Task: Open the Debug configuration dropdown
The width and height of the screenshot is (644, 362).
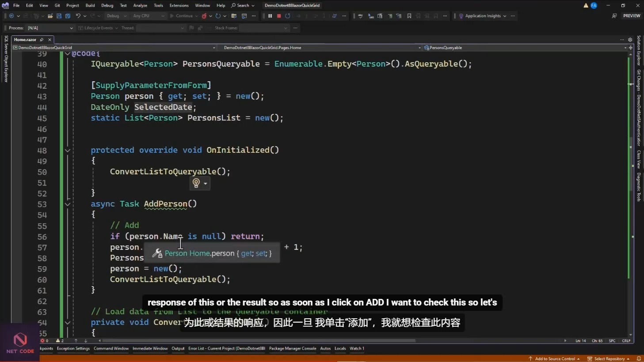Action: click(x=117, y=16)
